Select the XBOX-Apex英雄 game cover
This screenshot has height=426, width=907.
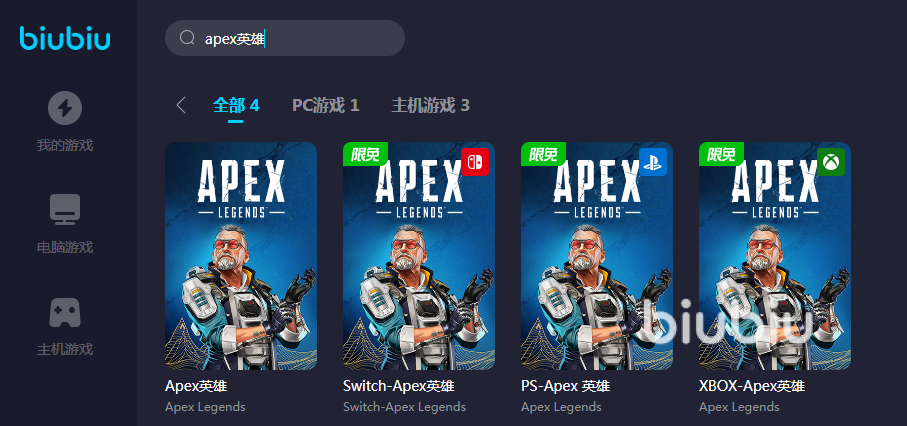[x=775, y=256]
